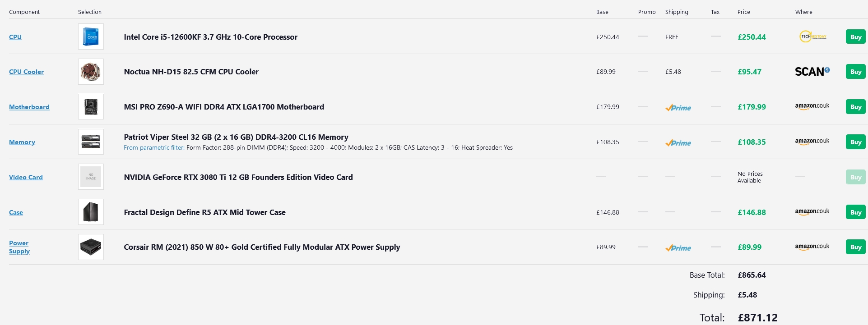
Task: Click the £108.35 price for Patriot Viper memory
Action: pyautogui.click(x=752, y=142)
